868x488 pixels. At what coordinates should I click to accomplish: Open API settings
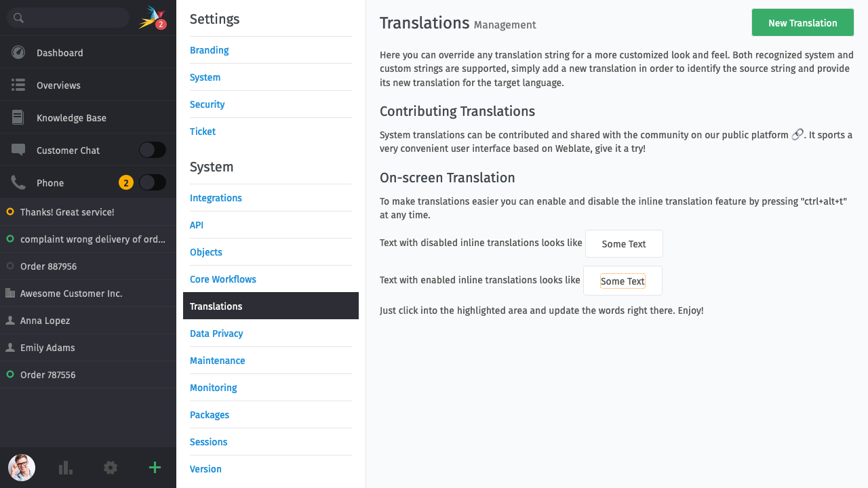click(x=197, y=225)
